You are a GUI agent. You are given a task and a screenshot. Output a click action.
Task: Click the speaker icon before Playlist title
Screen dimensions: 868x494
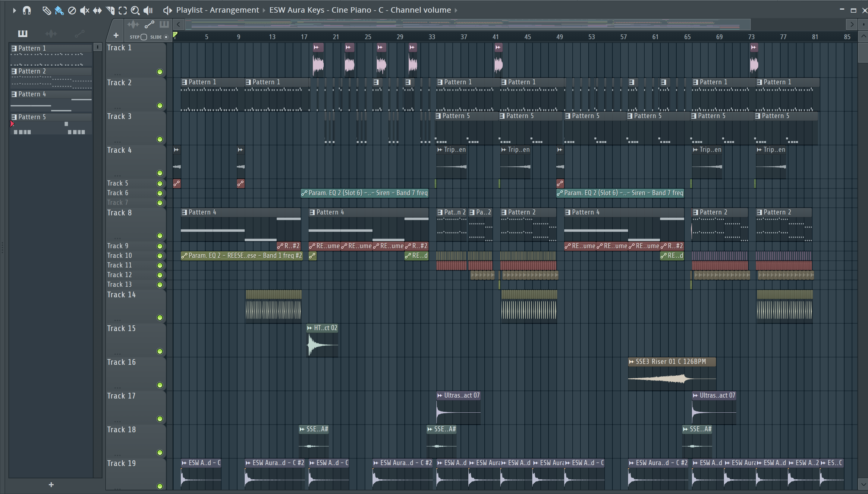(x=167, y=10)
